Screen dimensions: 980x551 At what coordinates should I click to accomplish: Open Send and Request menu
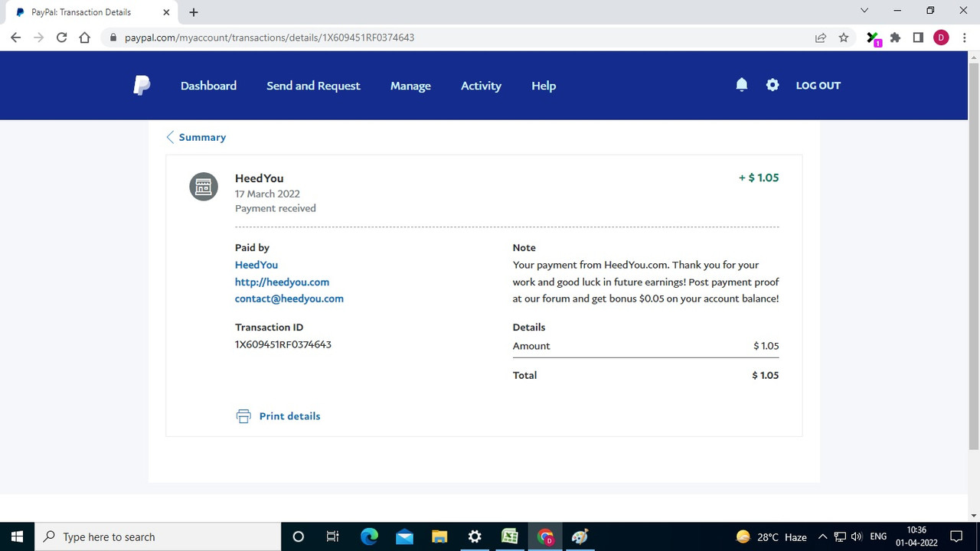(x=313, y=86)
